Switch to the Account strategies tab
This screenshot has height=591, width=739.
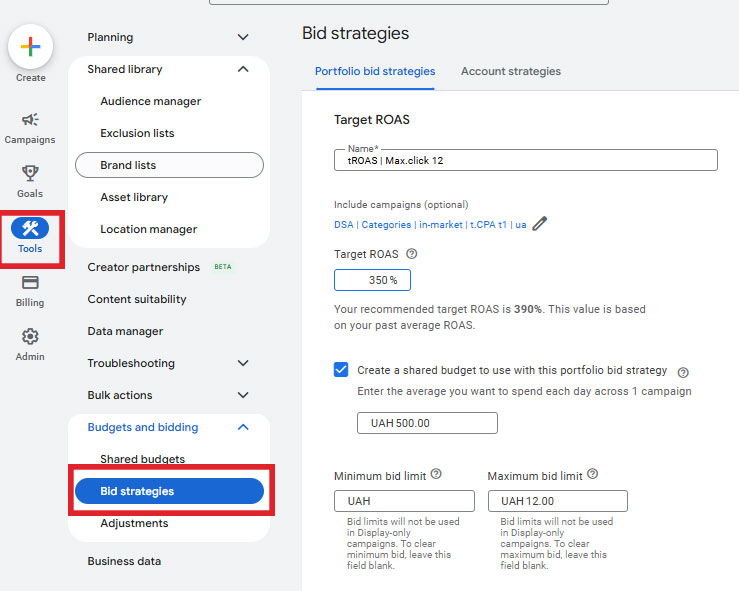pyautogui.click(x=510, y=72)
